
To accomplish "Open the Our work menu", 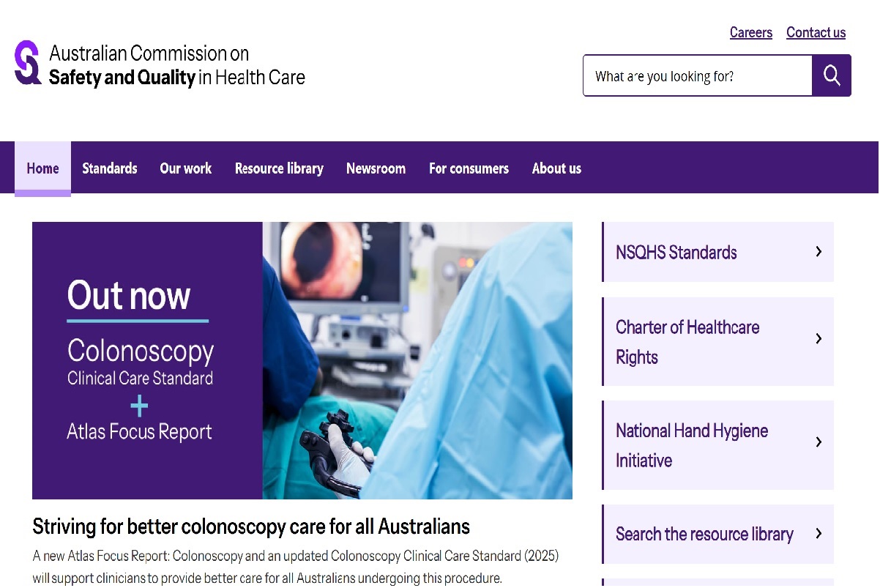I will 186,168.
